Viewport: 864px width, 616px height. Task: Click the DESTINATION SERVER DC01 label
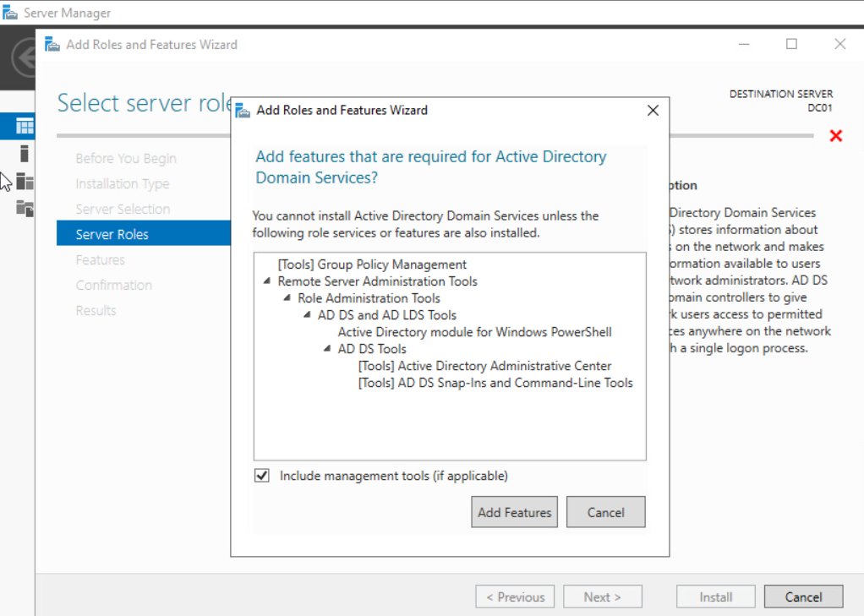click(x=781, y=101)
